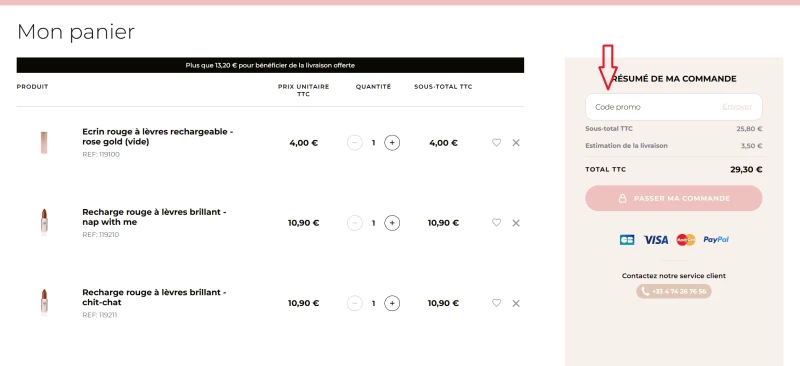Increase quantity of Ecrin rouge à lèvres rechargeable
The image size is (800, 366).
tap(392, 143)
